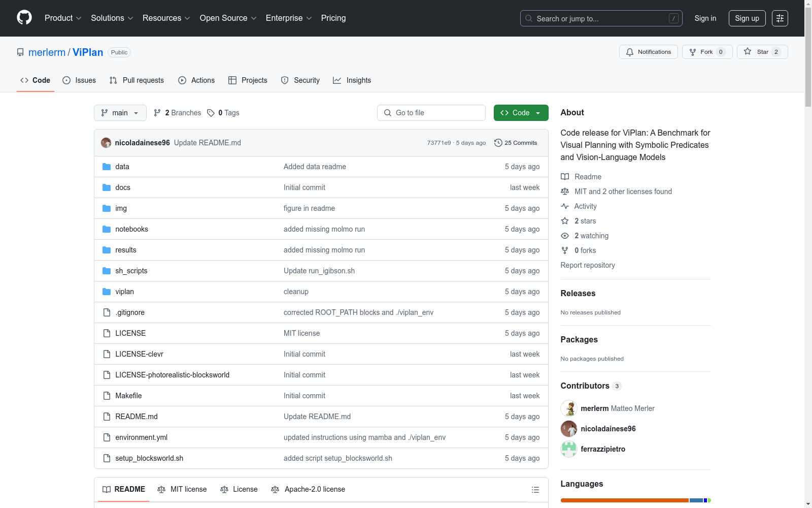Click the repository icon beside merlerm

coord(20,52)
